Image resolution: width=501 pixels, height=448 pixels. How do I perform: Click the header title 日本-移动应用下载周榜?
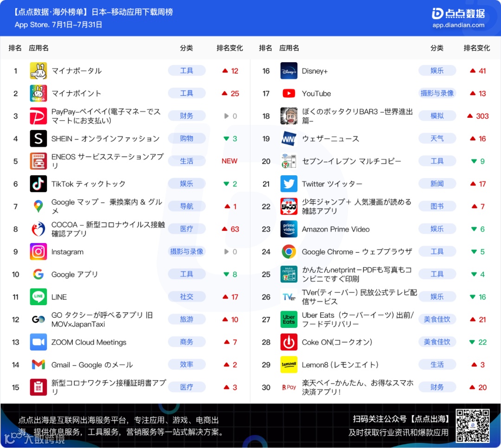point(132,12)
